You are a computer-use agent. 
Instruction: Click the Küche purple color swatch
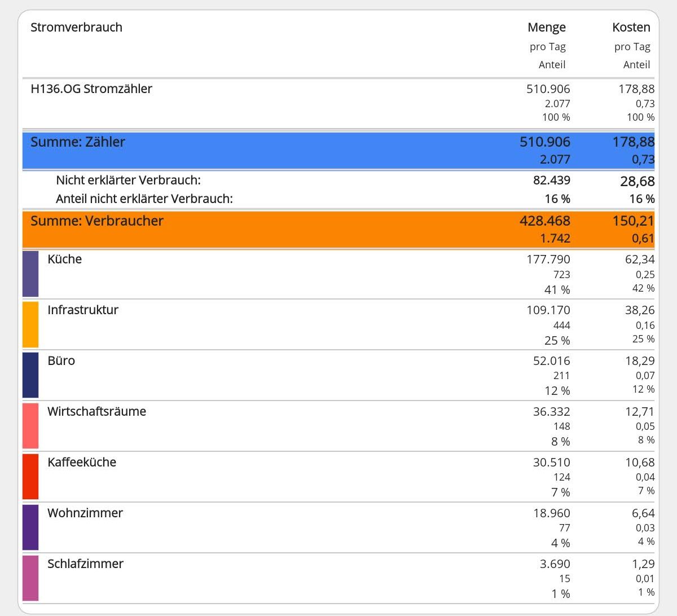(30, 274)
